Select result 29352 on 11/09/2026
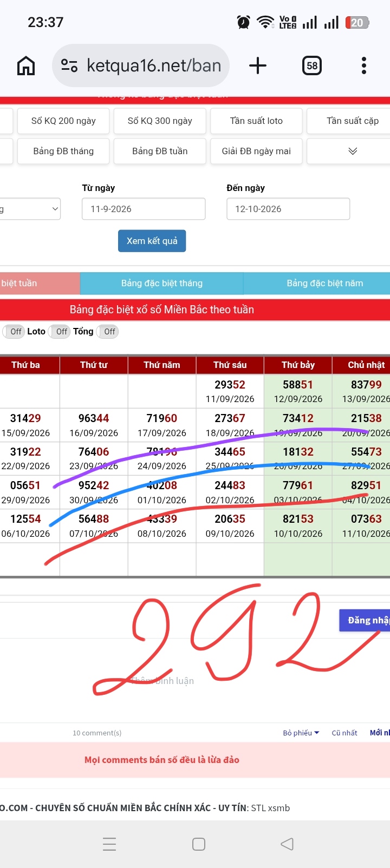This screenshot has width=390, height=868. click(x=230, y=385)
